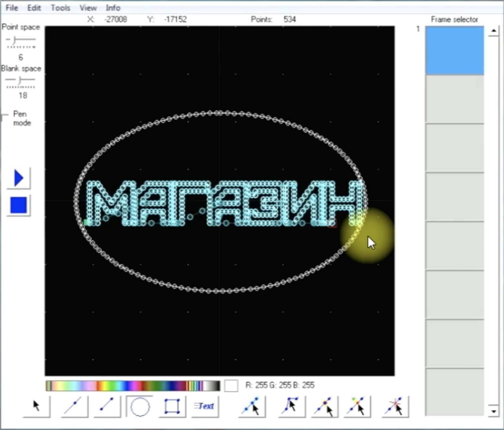Open the File menu
This screenshot has width=504, height=430.
[12, 8]
